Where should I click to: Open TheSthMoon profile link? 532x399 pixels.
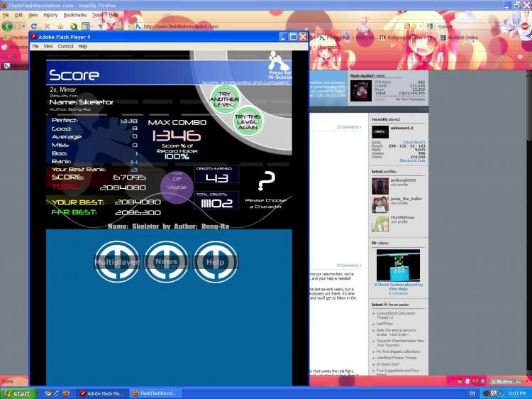tap(402, 217)
